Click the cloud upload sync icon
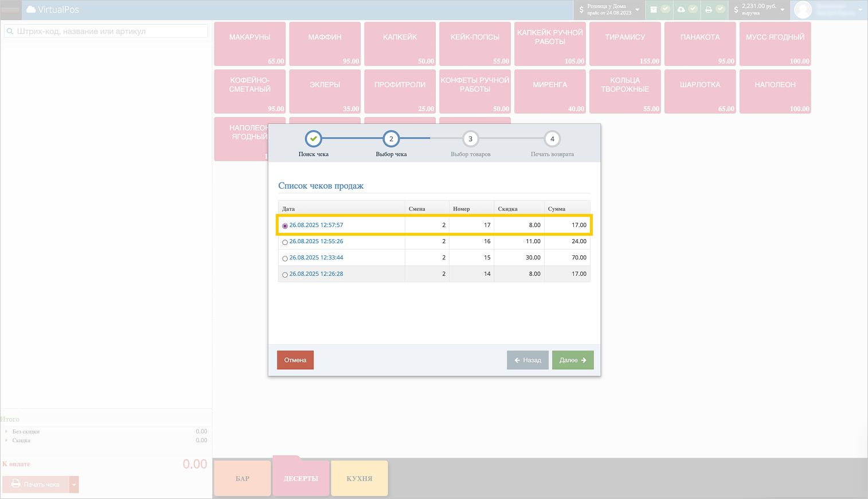The image size is (868, 499). tap(681, 10)
